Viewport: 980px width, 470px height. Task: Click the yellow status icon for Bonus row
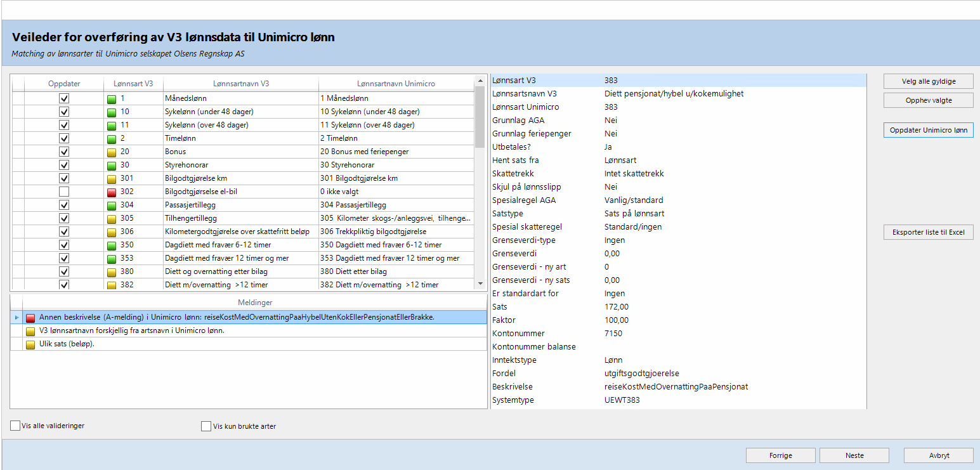point(112,152)
